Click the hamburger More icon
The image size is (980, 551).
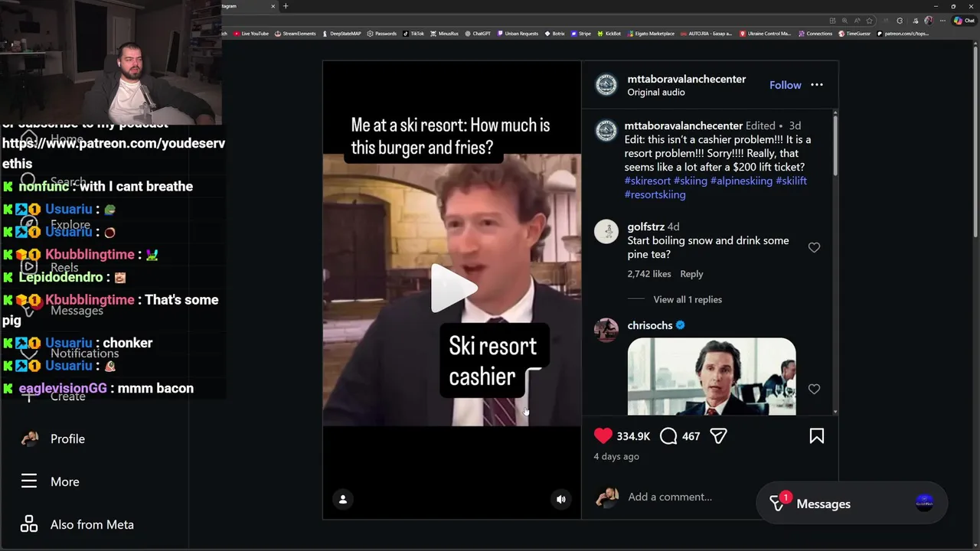click(x=29, y=481)
